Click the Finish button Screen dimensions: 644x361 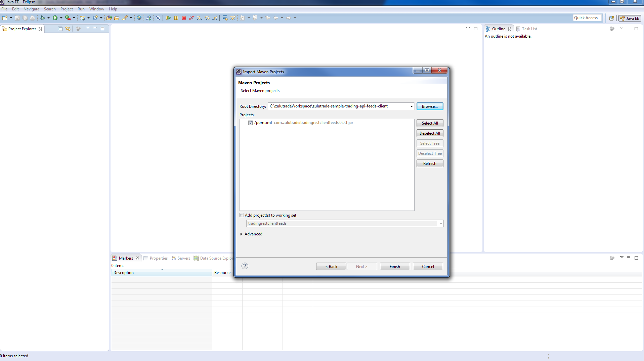click(x=395, y=267)
